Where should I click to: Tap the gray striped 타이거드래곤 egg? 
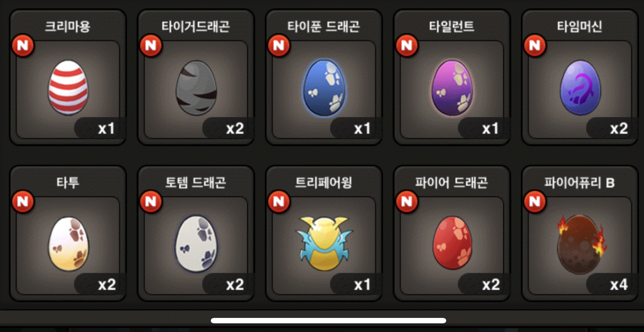[x=196, y=88]
